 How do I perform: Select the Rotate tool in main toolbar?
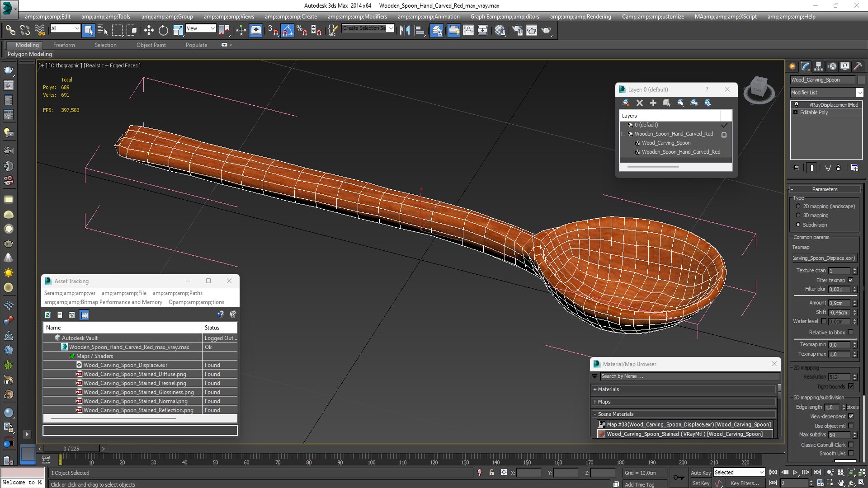pos(163,30)
